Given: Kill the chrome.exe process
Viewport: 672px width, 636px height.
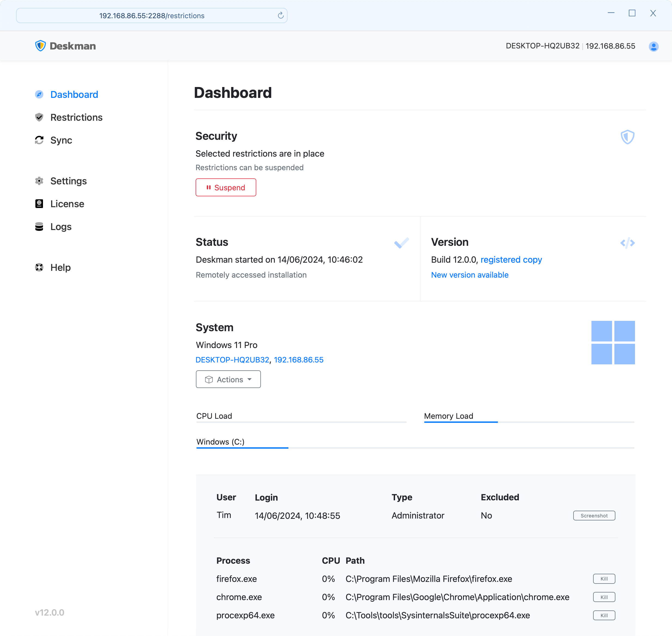Looking at the screenshot, I should 604,597.
